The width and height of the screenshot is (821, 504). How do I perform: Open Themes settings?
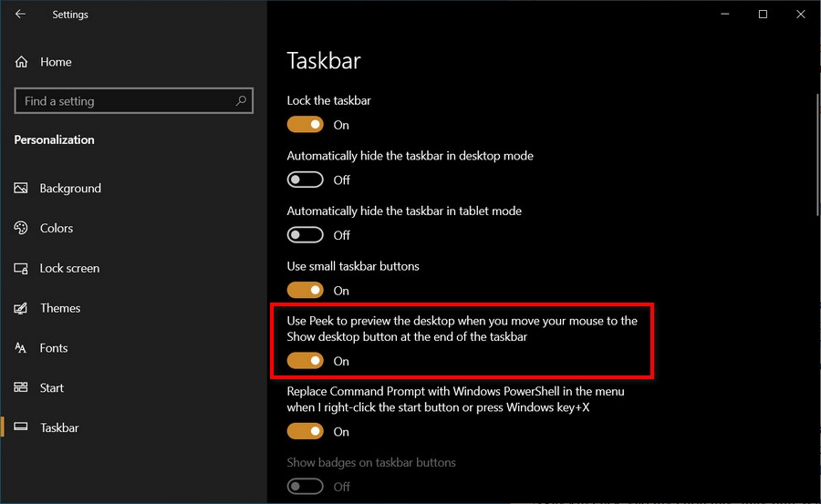[x=60, y=308]
